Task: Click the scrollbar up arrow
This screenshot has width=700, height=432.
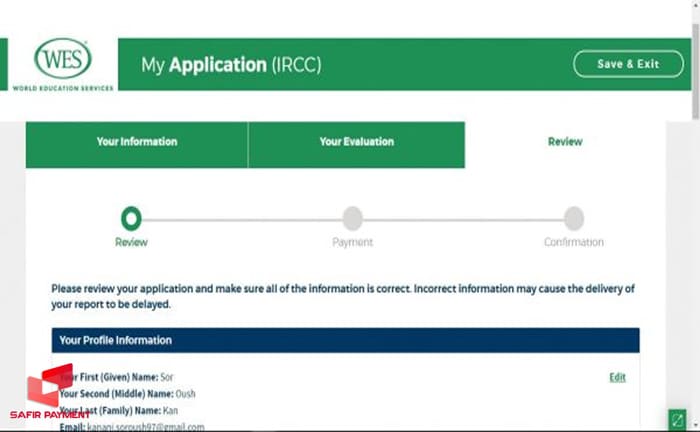Action: click(694, 6)
